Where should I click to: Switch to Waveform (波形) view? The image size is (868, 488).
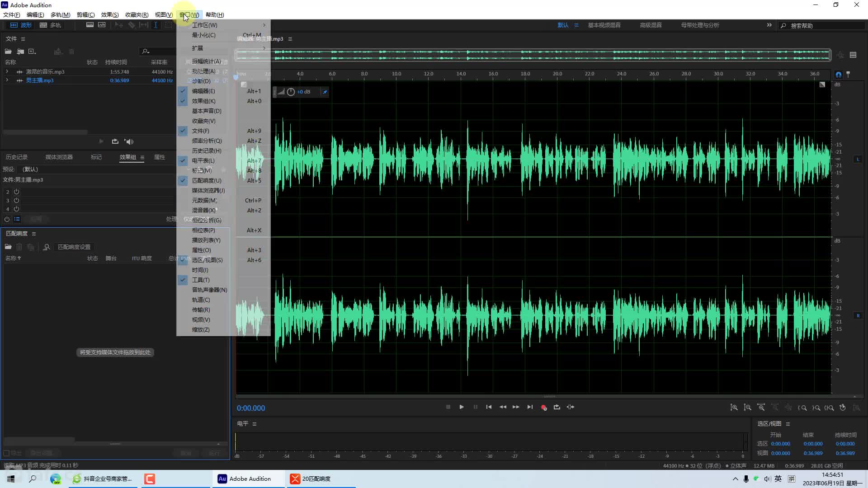21,25
